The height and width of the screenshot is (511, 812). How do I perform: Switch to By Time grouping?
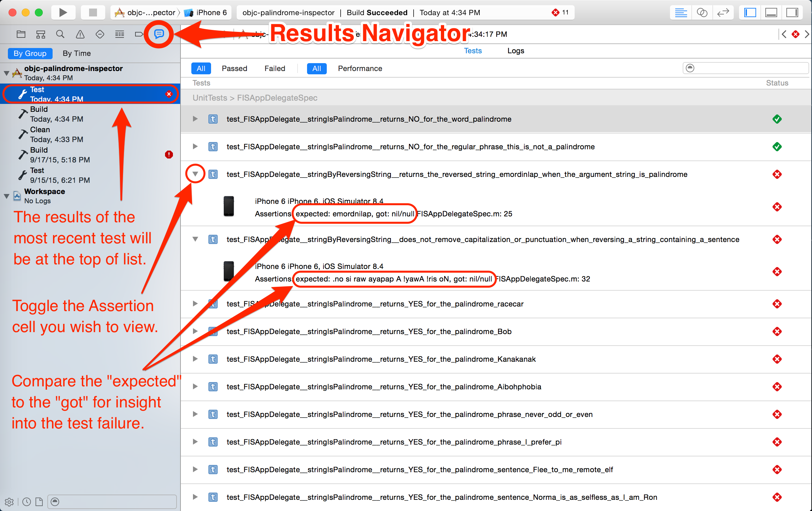click(x=77, y=53)
